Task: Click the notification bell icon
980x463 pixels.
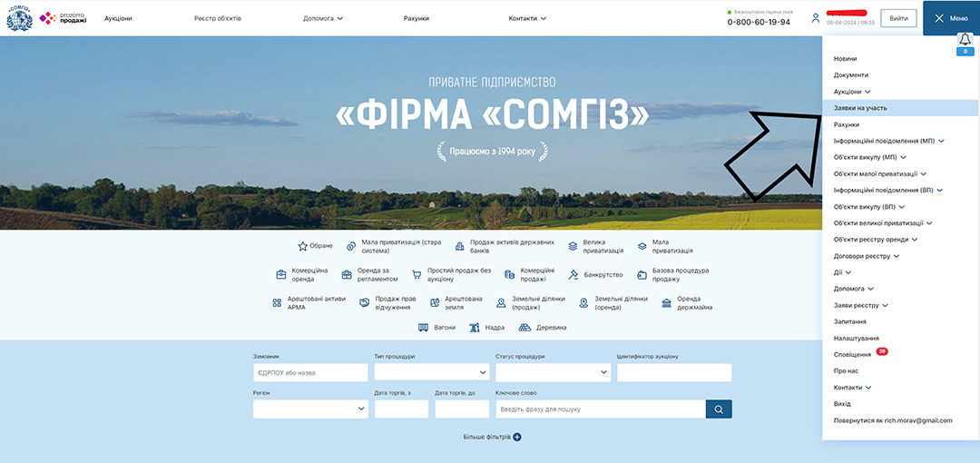Action: point(965,39)
